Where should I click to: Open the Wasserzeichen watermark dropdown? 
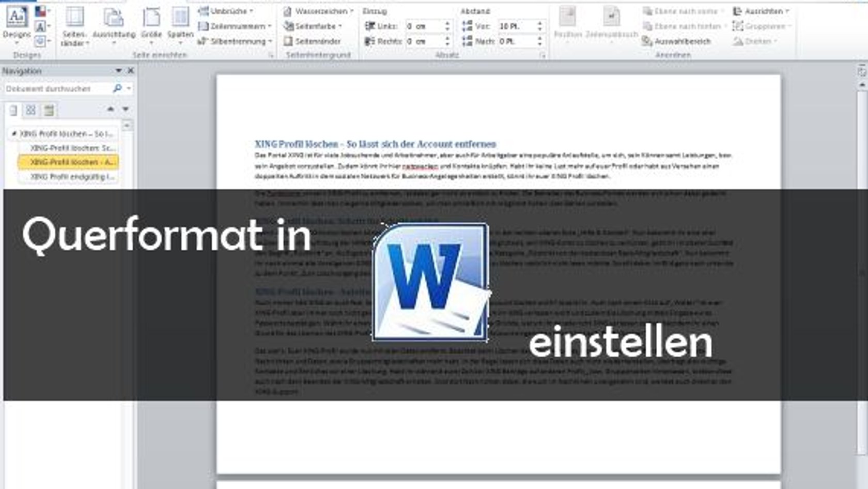318,11
